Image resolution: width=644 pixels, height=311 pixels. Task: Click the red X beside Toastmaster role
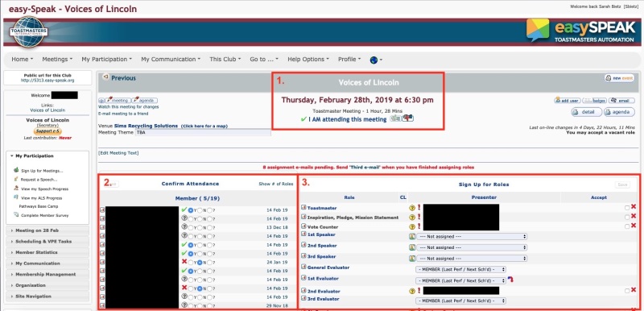pyautogui.click(x=634, y=206)
